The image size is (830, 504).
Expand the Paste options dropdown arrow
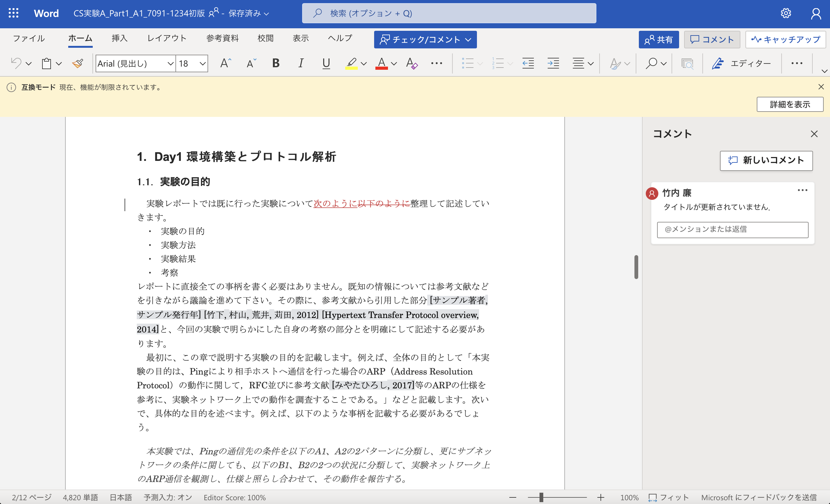point(59,63)
